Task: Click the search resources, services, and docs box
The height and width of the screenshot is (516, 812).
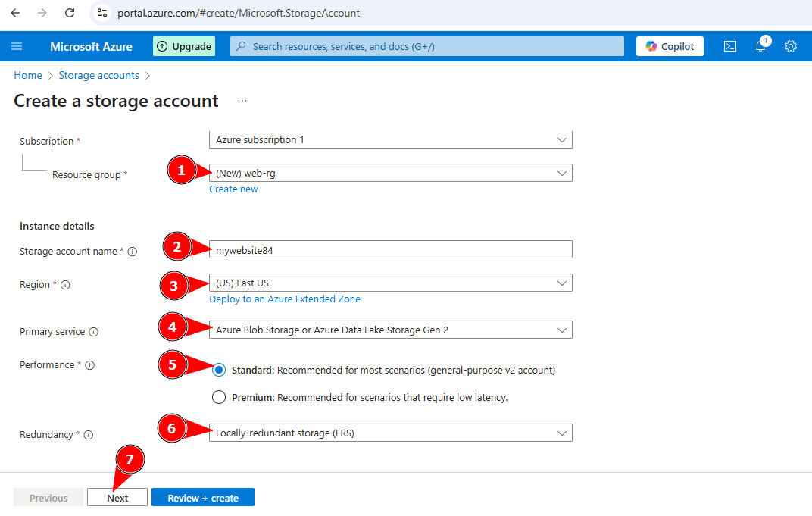Action: click(x=427, y=47)
